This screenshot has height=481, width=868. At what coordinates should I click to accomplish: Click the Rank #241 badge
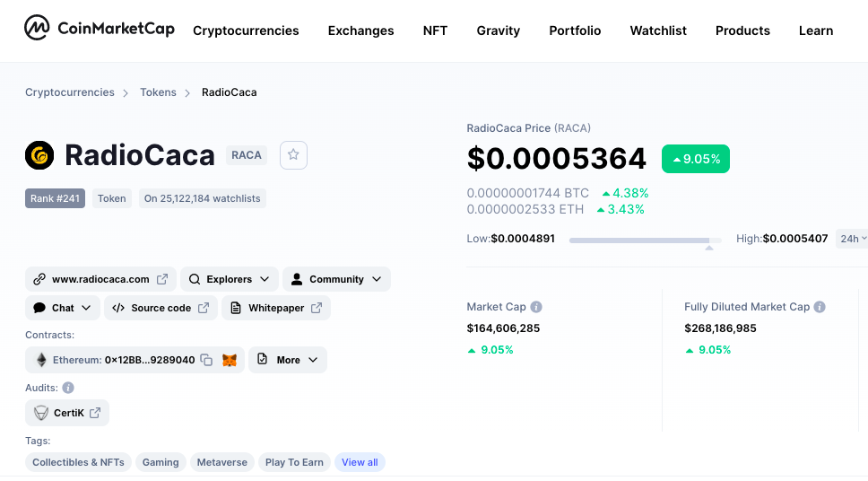pyautogui.click(x=55, y=198)
